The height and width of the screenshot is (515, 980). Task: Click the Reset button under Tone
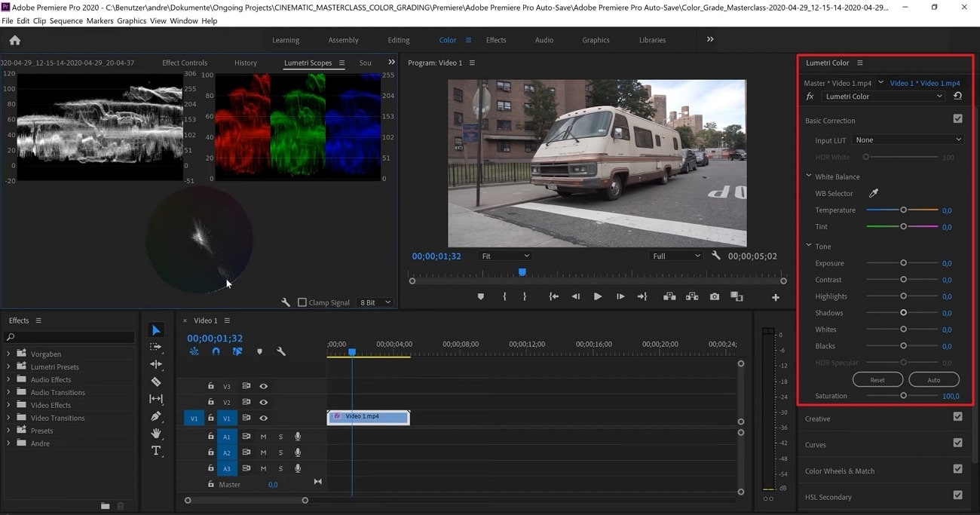(x=877, y=380)
